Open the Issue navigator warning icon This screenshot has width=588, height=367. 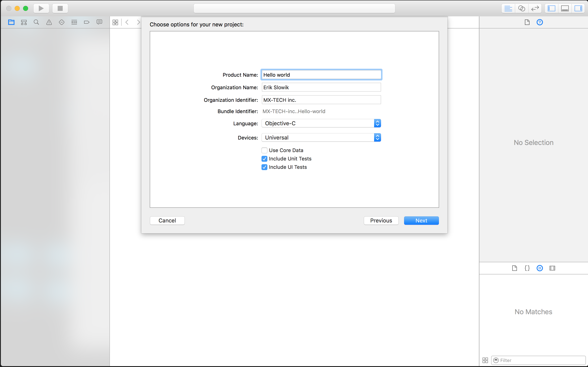click(49, 22)
